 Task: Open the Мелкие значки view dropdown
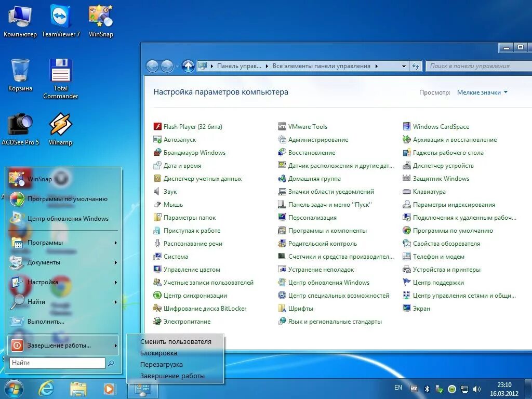pos(482,92)
